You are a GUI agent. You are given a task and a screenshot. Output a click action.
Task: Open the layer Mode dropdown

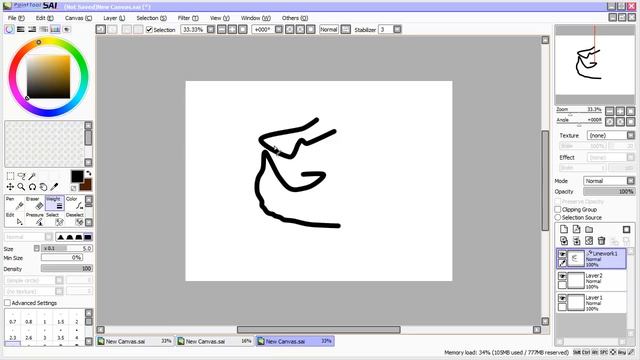pyautogui.click(x=631, y=181)
